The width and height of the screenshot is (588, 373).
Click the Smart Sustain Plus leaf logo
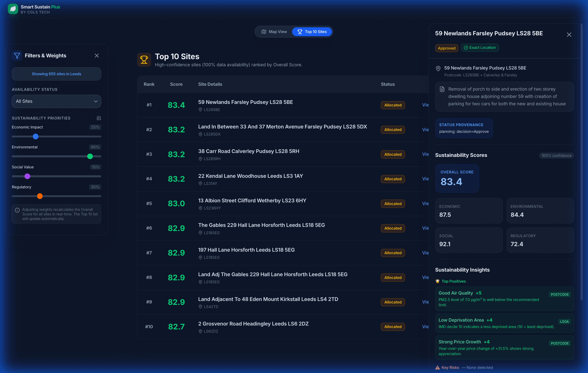click(13, 9)
